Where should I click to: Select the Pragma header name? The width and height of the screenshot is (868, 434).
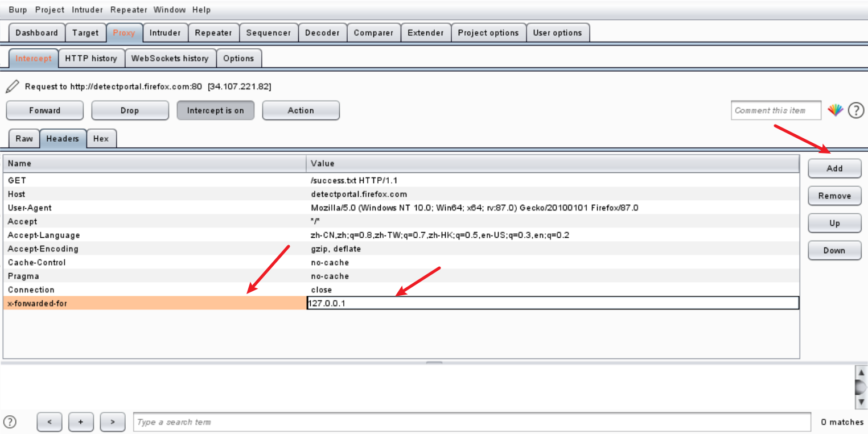point(23,276)
